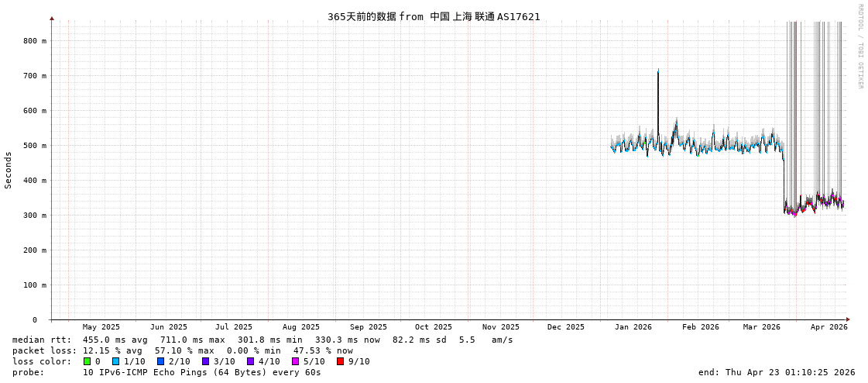
Task: Click the light blue 1/10 loss swatch
Action: (115, 361)
